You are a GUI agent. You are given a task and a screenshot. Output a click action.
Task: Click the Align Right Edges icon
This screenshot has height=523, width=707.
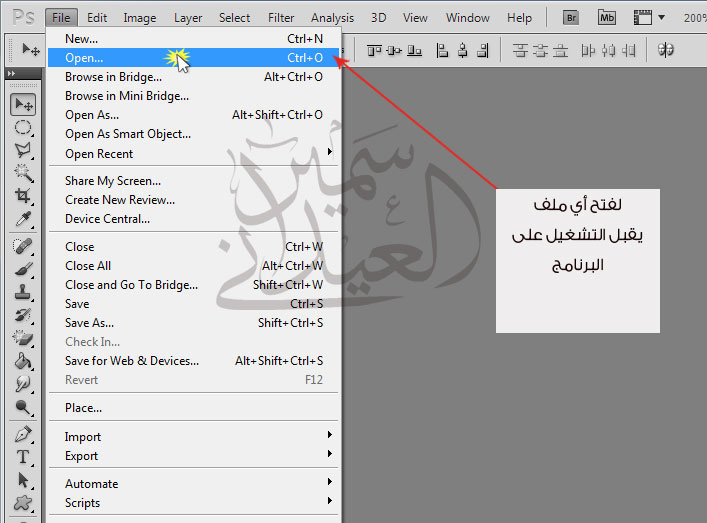pyautogui.click(x=483, y=50)
